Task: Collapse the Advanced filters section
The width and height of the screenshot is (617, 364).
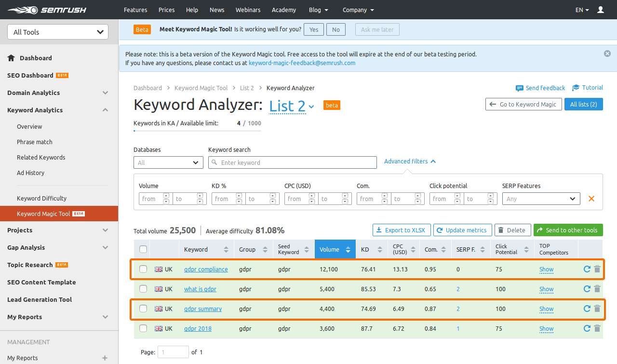Action: pyautogui.click(x=410, y=162)
